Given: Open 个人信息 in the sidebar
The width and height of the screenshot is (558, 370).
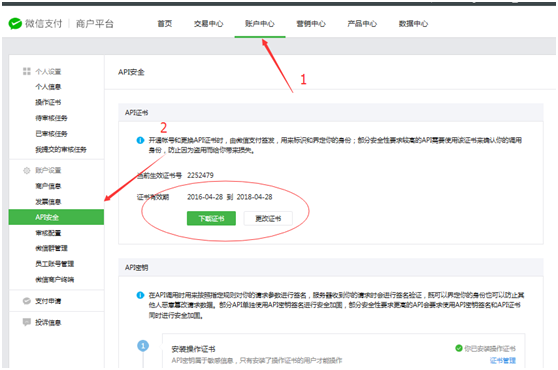Looking at the screenshot, I should 48,87.
